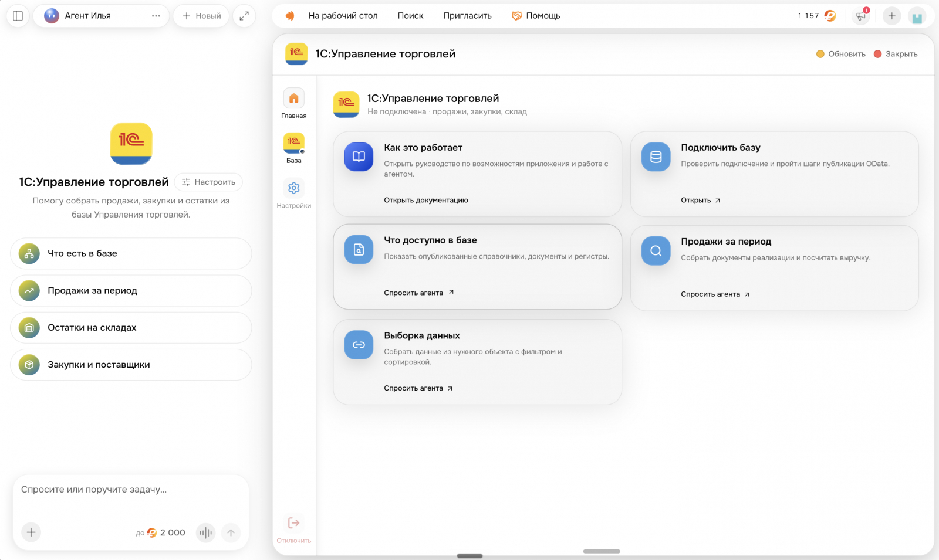
Task: Click Спросить агента under Что доступно в базе
Action: click(419, 293)
